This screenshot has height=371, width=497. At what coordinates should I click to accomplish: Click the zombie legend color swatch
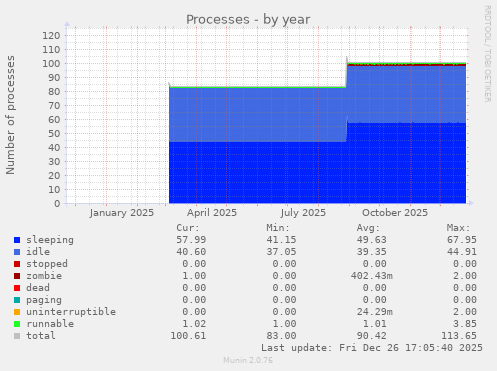tap(17, 276)
